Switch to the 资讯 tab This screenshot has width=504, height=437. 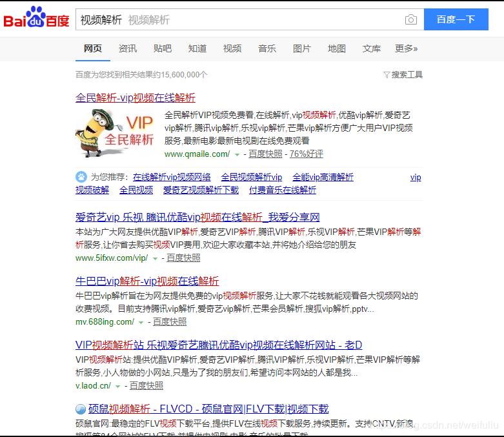point(128,48)
